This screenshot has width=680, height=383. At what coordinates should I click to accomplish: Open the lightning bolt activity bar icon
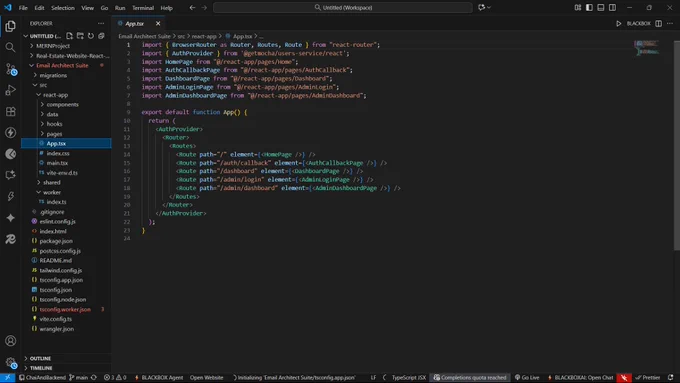pos(10,133)
